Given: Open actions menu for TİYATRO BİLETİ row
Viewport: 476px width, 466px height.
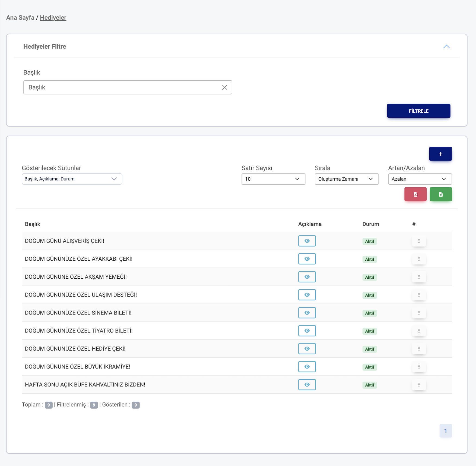Looking at the screenshot, I should (x=419, y=330).
